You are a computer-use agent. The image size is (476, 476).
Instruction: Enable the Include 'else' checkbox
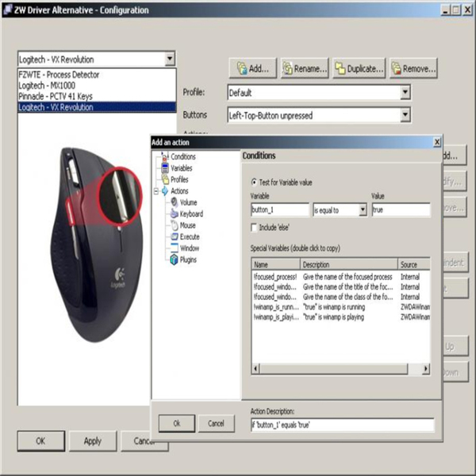point(254,228)
